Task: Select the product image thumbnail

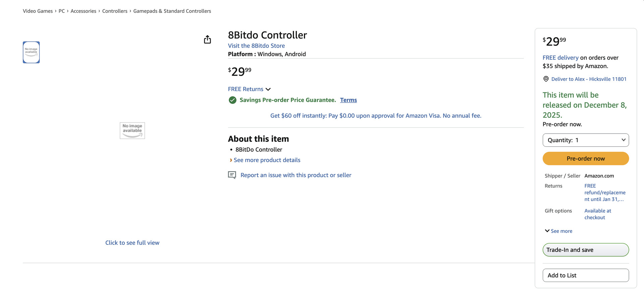Action: click(x=31, y=52)
